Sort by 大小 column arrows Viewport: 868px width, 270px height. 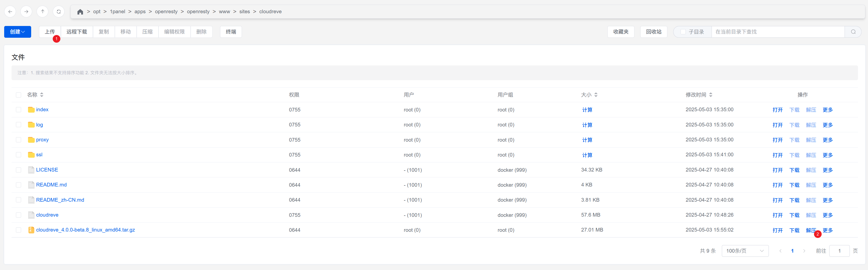tap(596, 95)
